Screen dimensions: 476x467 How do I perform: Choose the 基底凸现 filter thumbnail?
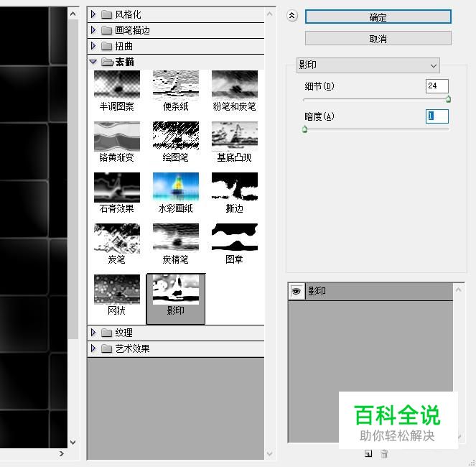[235, 136]
